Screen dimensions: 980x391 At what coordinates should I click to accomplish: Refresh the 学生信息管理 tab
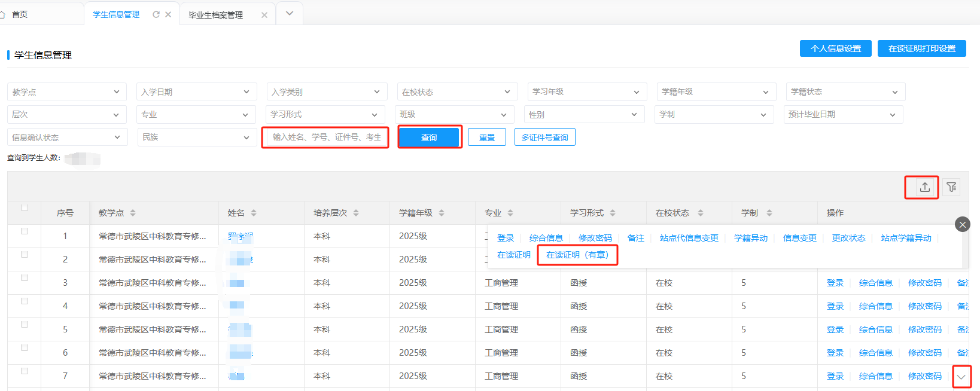tap(156, 14)
